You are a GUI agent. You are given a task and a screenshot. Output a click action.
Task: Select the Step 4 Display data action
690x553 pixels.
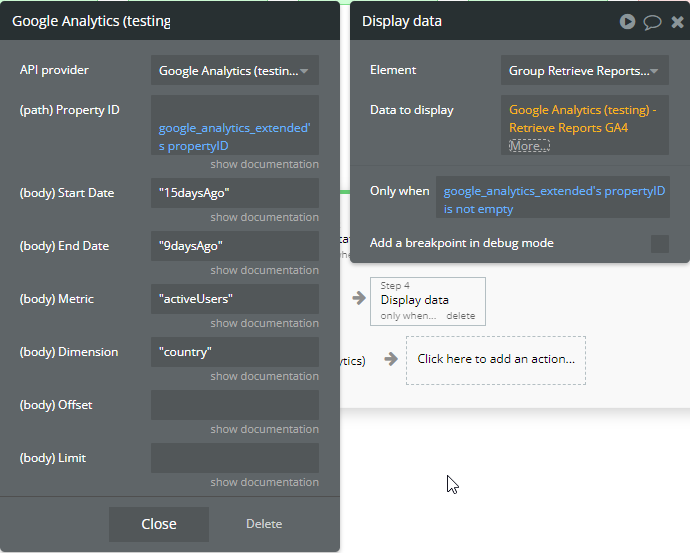(428, 301)
